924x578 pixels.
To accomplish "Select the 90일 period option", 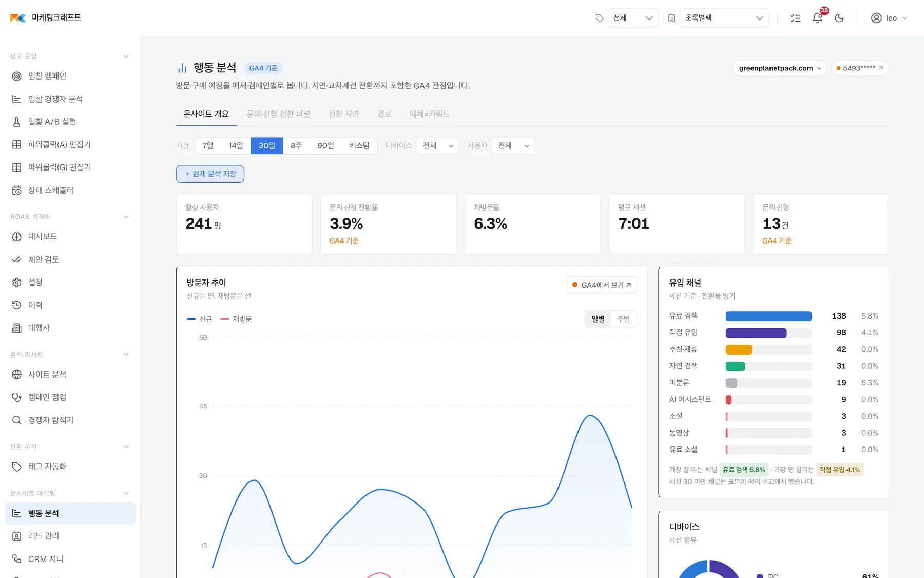I will click(x=325, y=146).
